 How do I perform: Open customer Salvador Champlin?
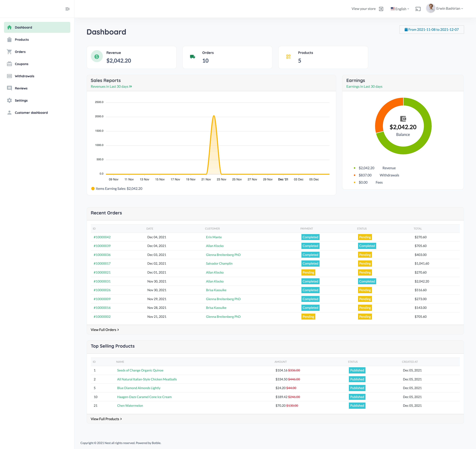[x=219, y=264]
